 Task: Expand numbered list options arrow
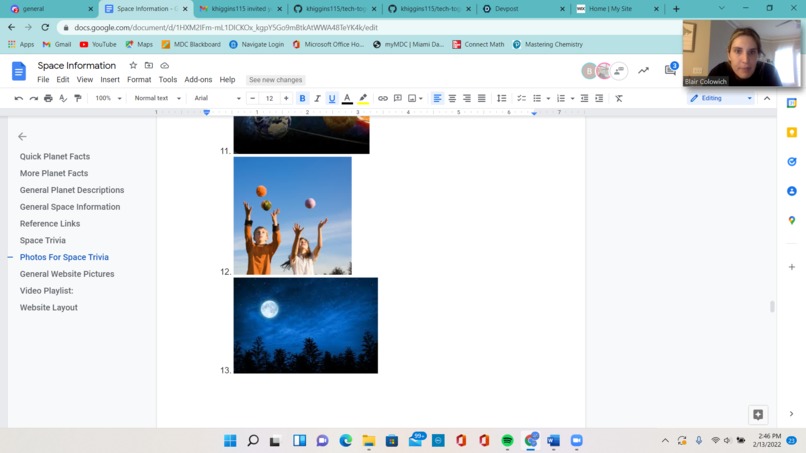[x=572, y=98]
